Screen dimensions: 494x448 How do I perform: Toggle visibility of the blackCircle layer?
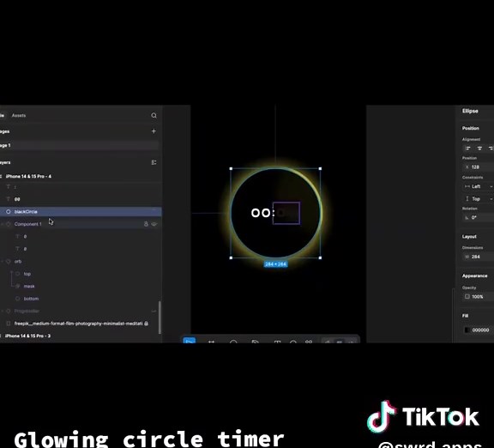coord(154,209)
